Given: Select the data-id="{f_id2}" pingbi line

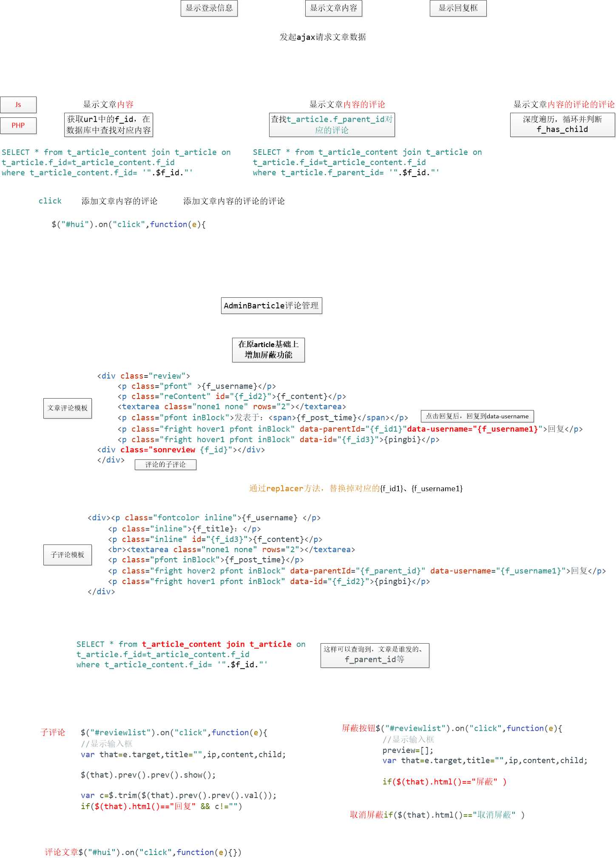Looking at the screenshot, I should point(269,581).
